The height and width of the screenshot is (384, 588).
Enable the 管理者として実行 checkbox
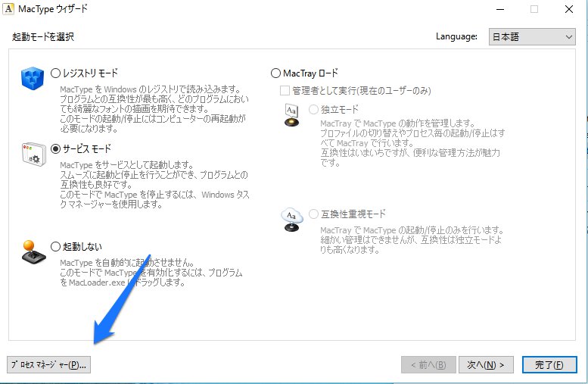(285, 90)
